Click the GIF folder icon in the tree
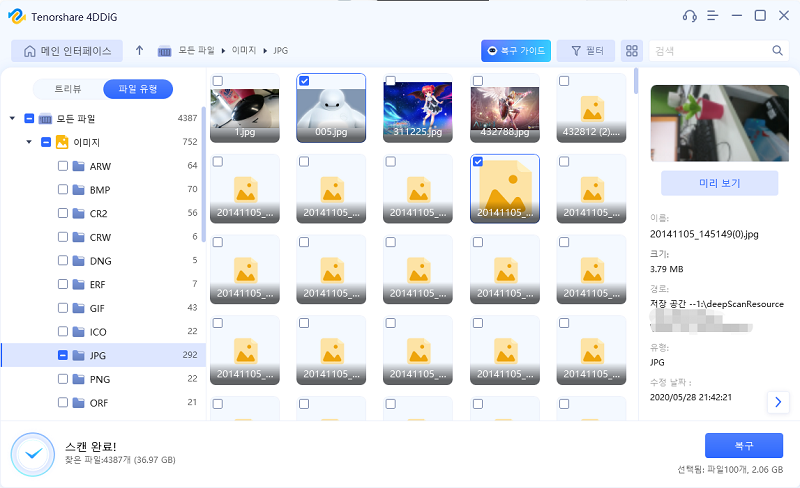800x488 pixels. 78,307
